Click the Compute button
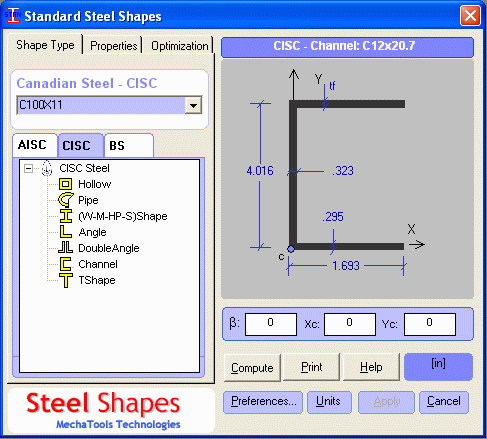The width and height of the screenshot is (487, 439). pos(252,368)
